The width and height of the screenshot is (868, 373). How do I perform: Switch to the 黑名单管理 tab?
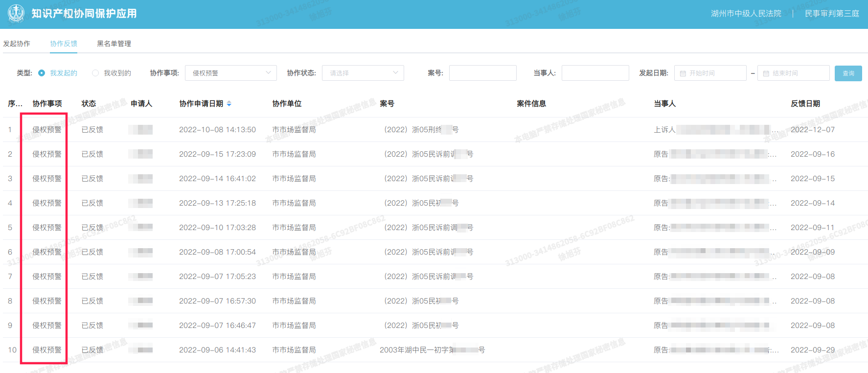[x=114, y=44]
